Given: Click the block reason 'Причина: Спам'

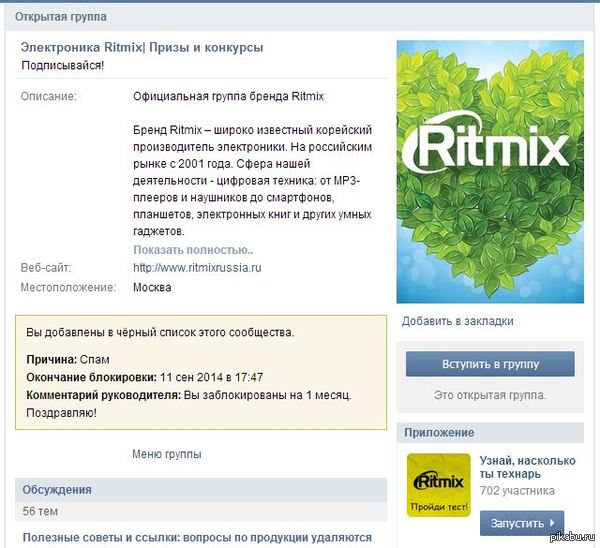Looking at the screenshot, I should [68, 360].
